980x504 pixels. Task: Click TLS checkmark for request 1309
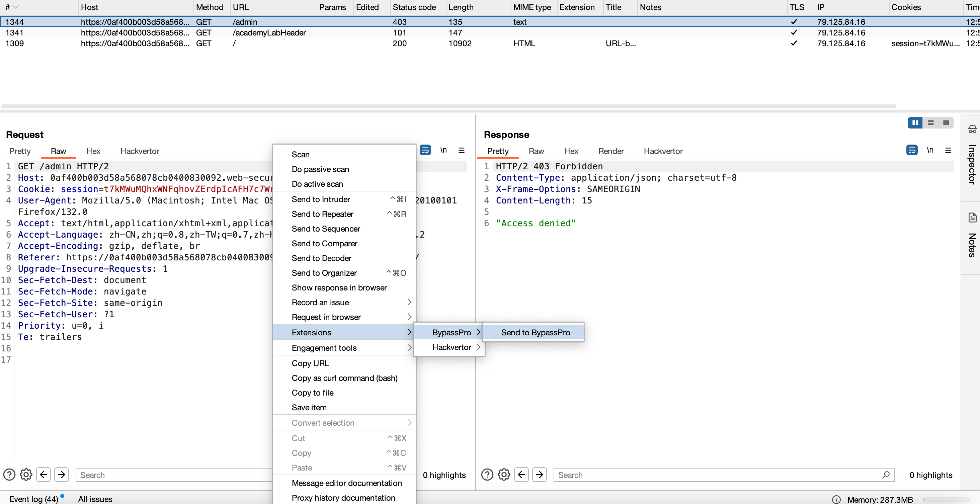click(x=794, y=43)
